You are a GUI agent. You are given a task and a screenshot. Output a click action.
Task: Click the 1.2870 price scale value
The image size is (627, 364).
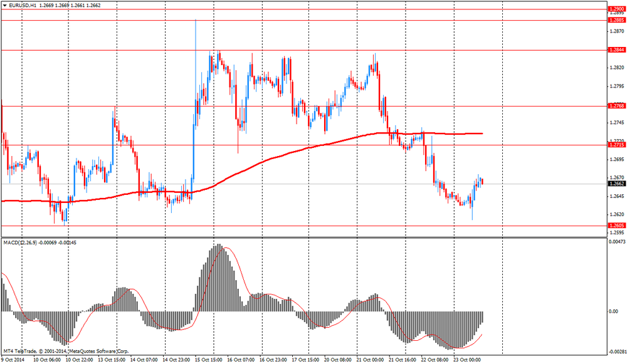click(x=616, y=31)
